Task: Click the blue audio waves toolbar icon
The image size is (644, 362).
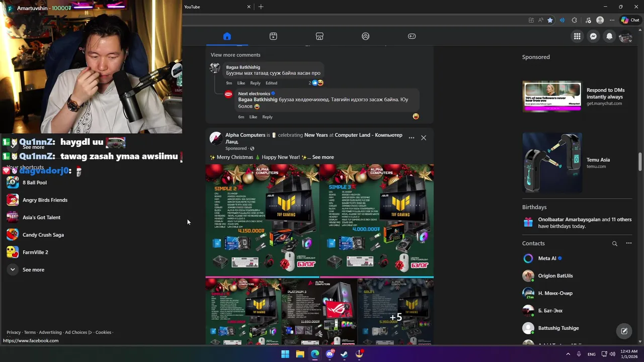Action: coord(562,20)
